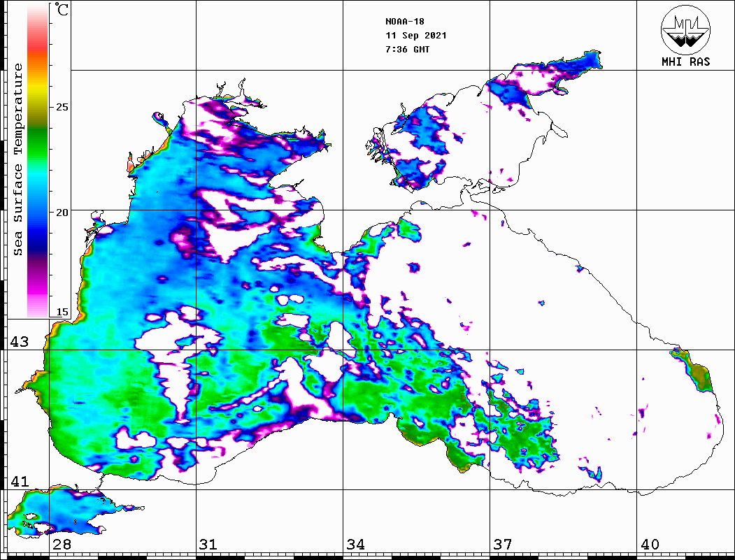Click the longitude 31 label
This screenshot has height=560, width=735.
tap(208, 545)
